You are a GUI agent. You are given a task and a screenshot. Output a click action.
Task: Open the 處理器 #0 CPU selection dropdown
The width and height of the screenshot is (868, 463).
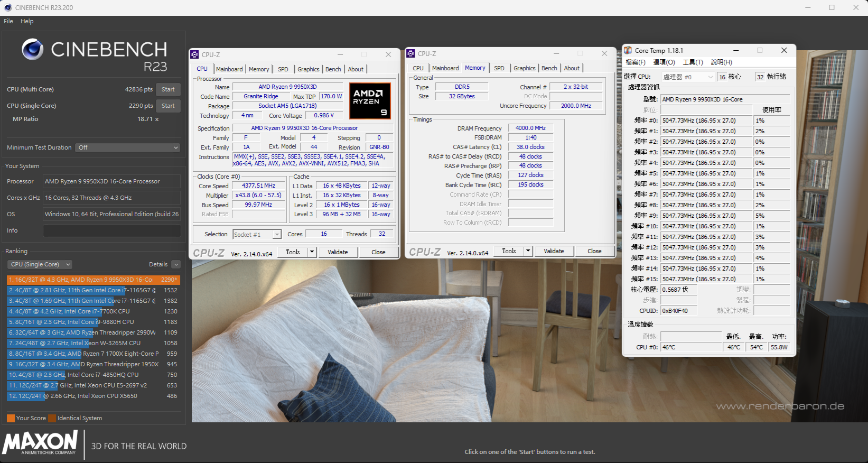688,77
